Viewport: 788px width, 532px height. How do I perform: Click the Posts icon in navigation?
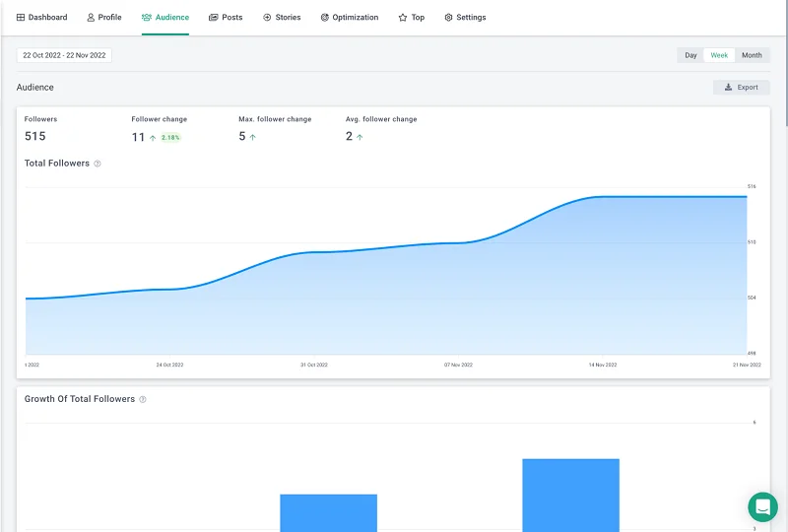(x=214, y=18)
